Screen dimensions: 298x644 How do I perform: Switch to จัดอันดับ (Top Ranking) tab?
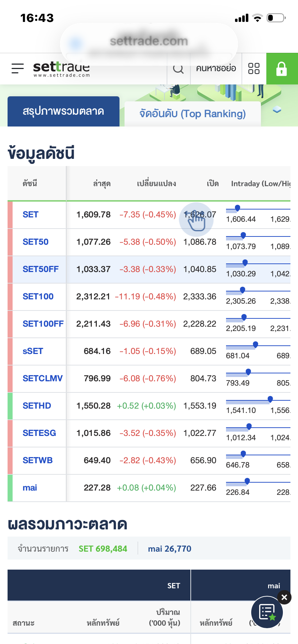[193, 114]
